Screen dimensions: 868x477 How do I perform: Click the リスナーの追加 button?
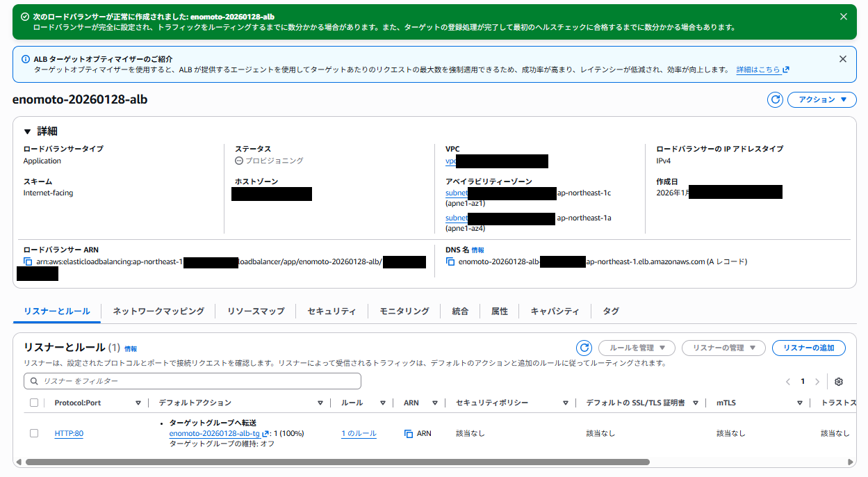808,348
